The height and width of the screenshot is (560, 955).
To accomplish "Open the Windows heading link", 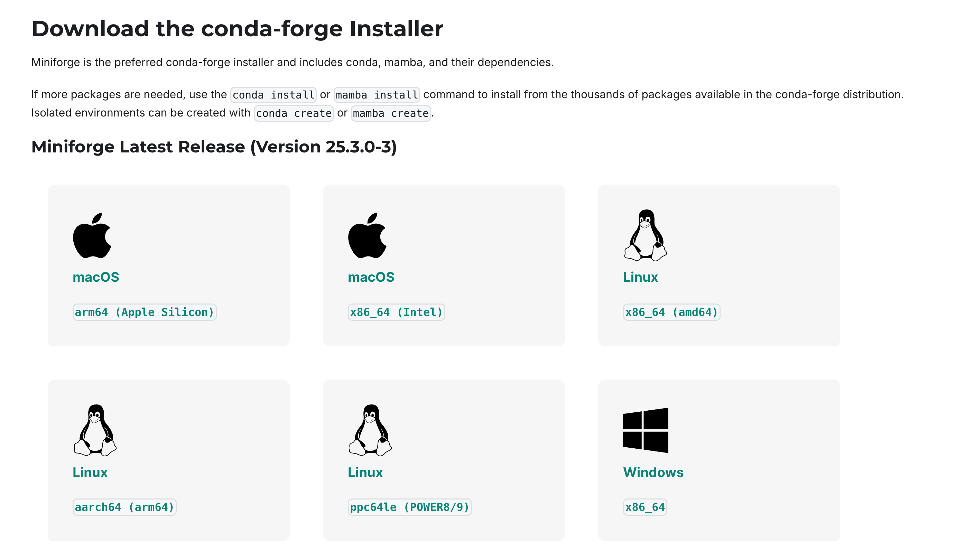I will point(653,472).
